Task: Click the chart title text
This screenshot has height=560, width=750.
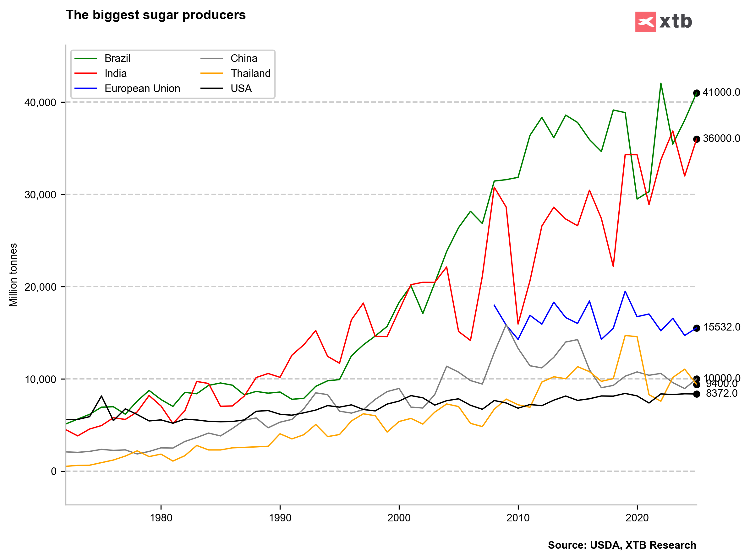Action: (x=156, y=15)
